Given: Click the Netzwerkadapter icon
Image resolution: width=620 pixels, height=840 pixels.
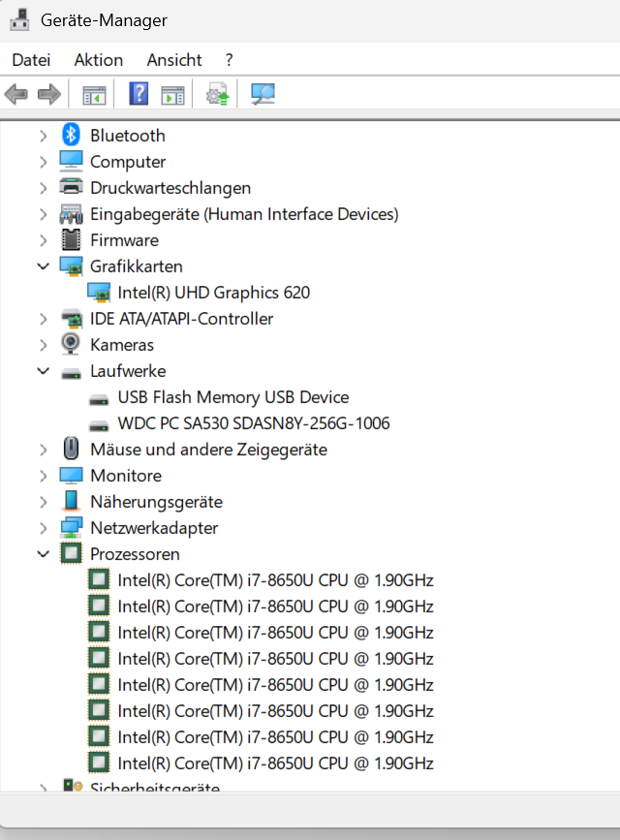Looking at the screenshot, I should tap(71, 527).
